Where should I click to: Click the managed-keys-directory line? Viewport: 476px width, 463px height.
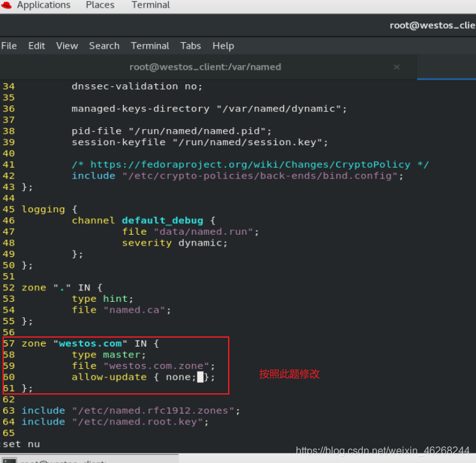pyautogui.click(x=209, y=109)
